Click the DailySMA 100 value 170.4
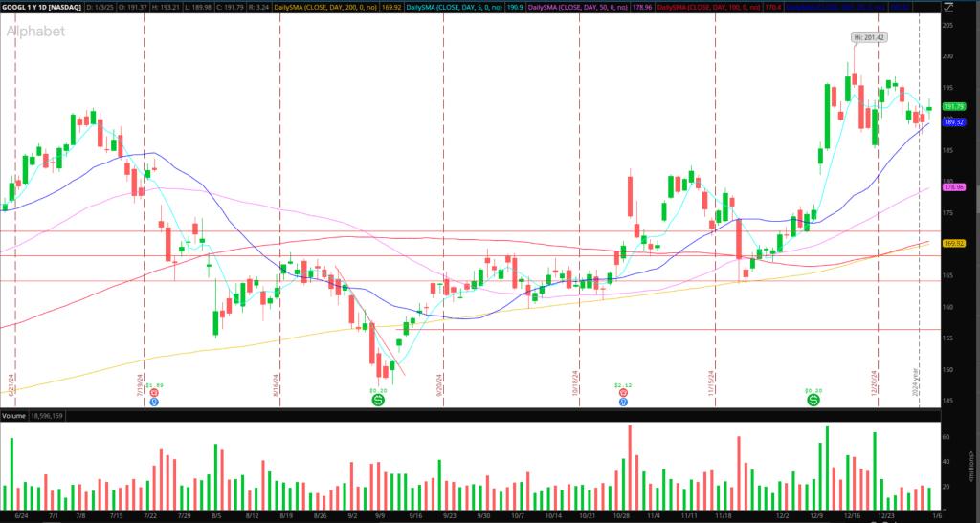 point(773,8)
